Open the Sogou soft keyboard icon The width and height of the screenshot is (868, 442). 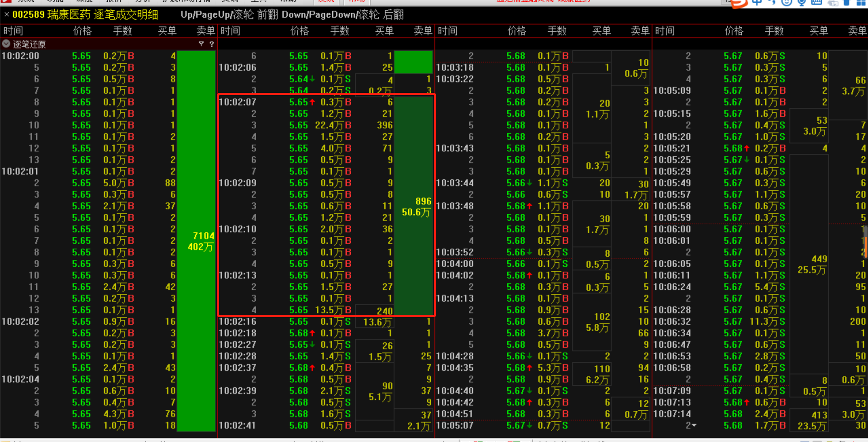816,3
